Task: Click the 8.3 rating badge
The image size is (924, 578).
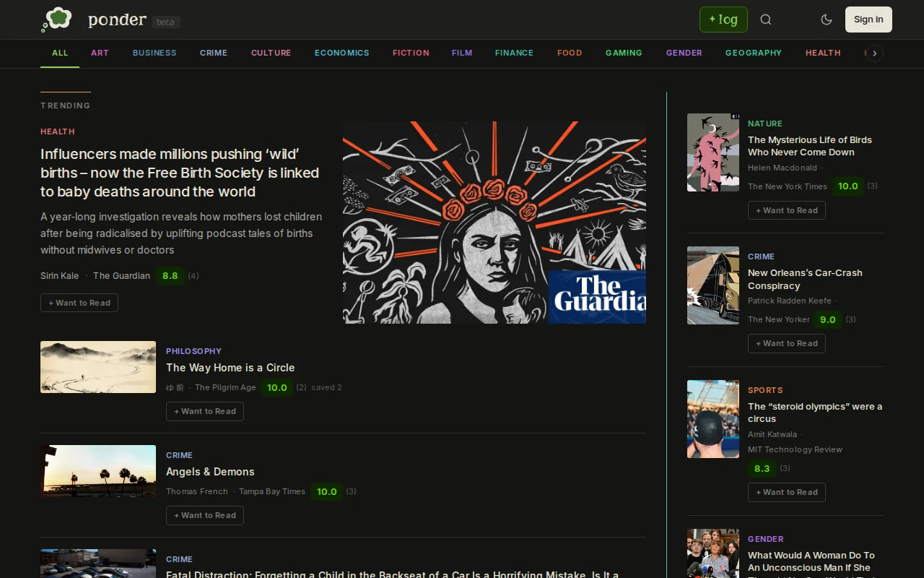Action: pyautogui.click(x=762, y=468)
